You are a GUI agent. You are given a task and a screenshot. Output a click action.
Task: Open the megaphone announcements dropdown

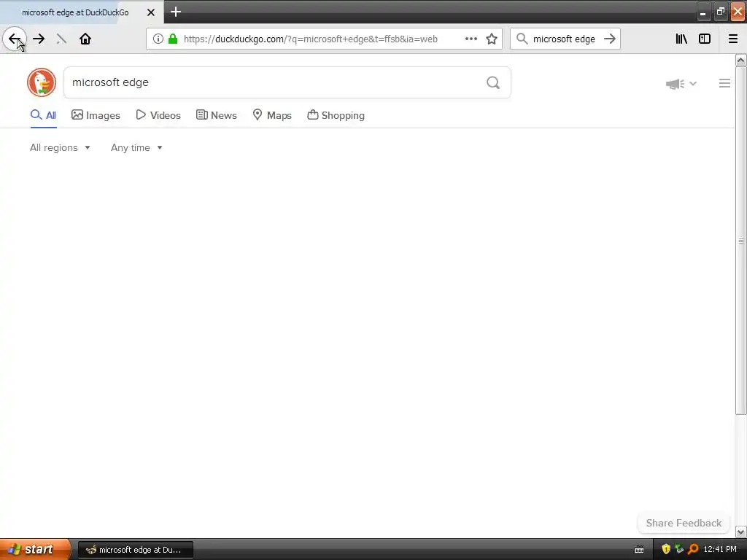[x=681, y=84]
